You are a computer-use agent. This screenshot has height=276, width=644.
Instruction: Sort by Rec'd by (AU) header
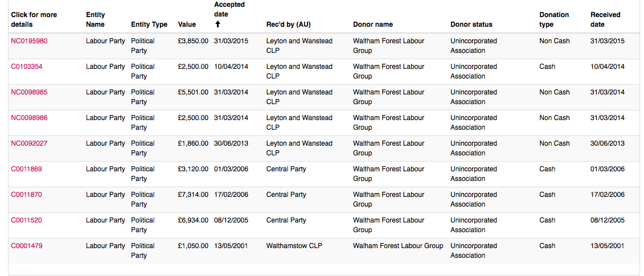point(288,24)
